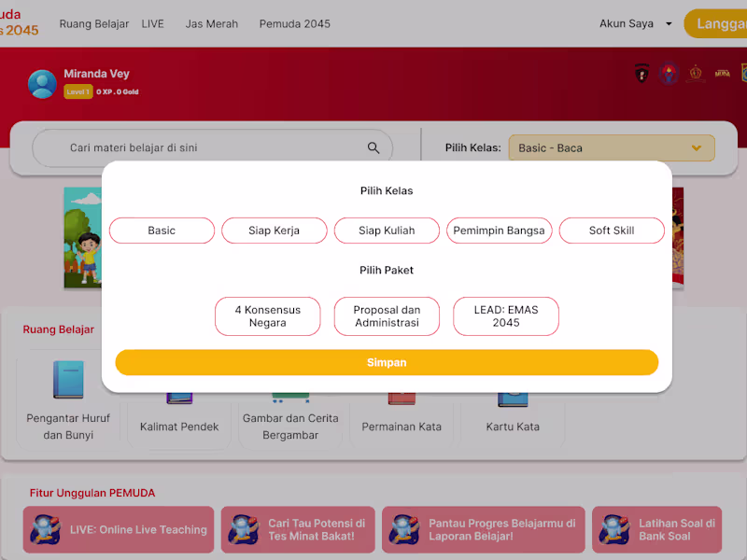Screen dimensions: 747x560
Task: Click the round red-blue emblem logo
Action: 669,74
